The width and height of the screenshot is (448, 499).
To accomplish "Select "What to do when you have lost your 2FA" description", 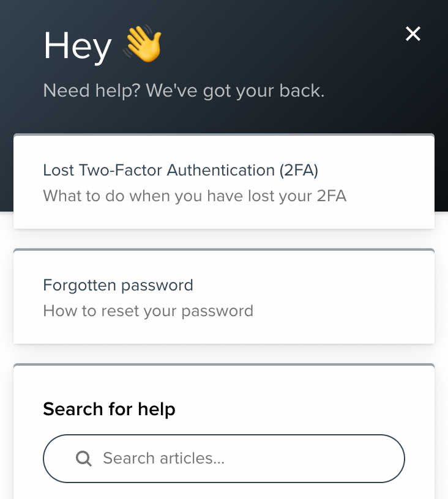I will tap(195, 196).
